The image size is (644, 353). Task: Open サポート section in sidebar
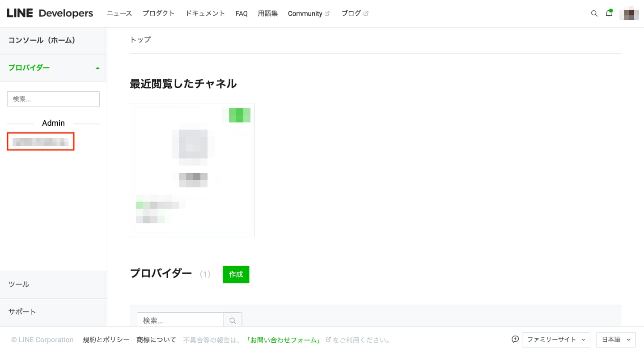pyautogui.click(x=54, y=312)
